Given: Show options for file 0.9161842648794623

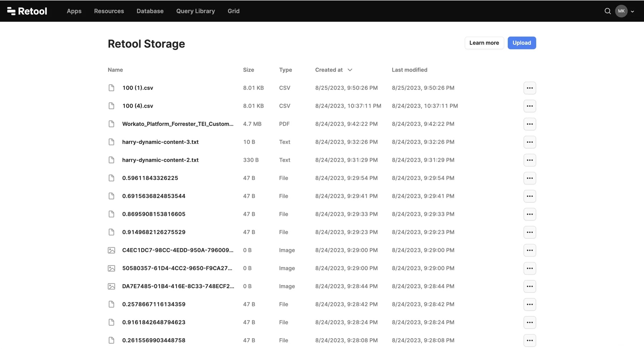Looking at the screenshot, I should coord(530,322).
